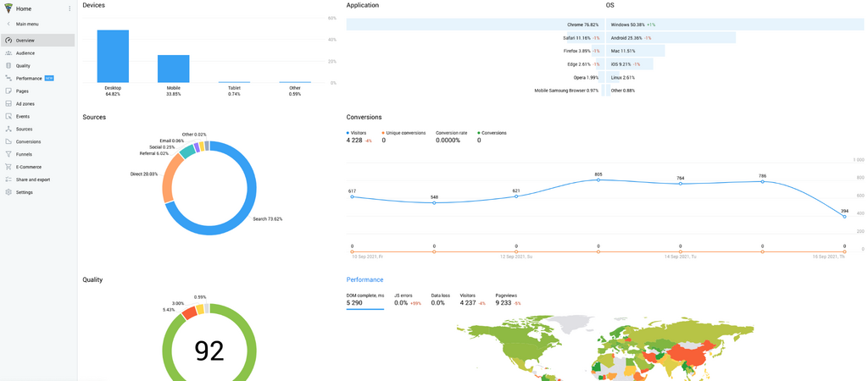The width and height of the screenshot is (868, 381).
Task: Toggle the green Conversions legend item
Action: (x=492, y=133)
